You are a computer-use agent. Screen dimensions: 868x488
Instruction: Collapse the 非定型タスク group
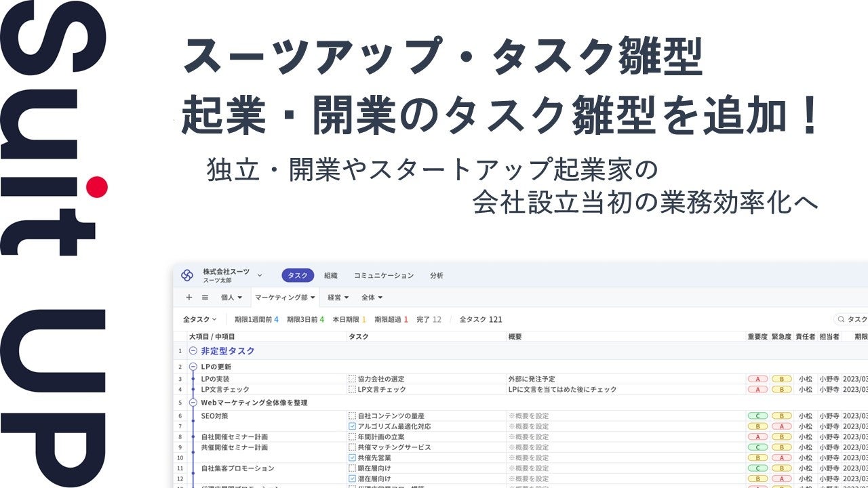click(x=193, y=351)
